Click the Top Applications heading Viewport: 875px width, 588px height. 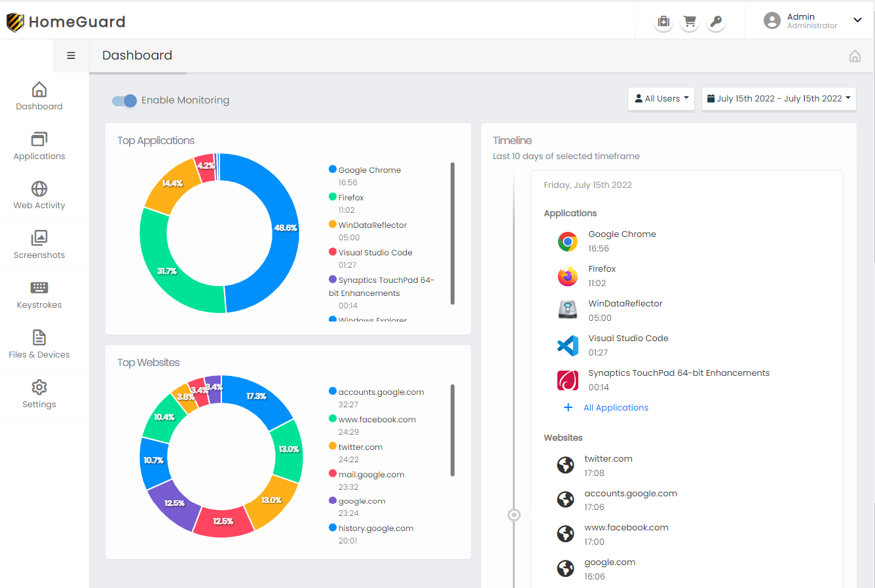156,141
